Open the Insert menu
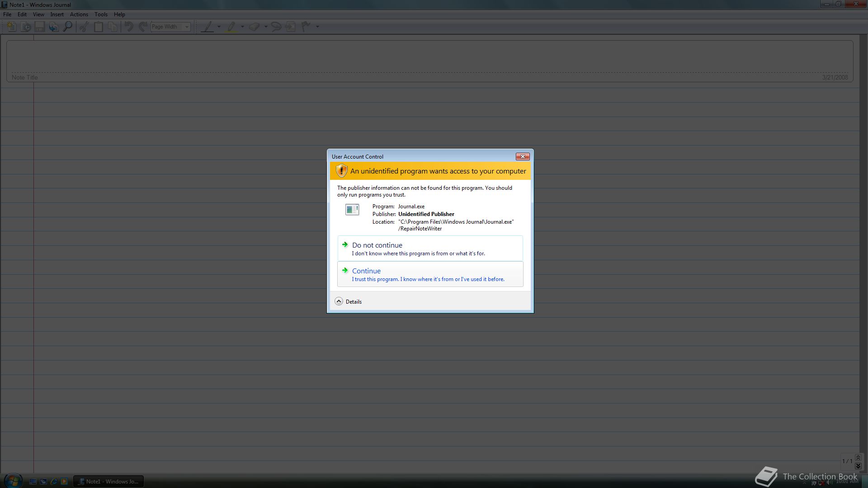 pyautogui.click(x=57, y=14)
